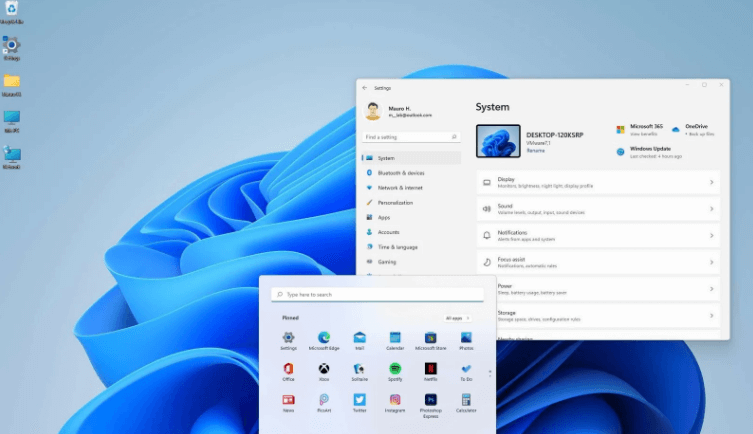Screen dimensions: 753x434
Task: Open Microsoft Store from pinned apps
Action: [431, 341]
